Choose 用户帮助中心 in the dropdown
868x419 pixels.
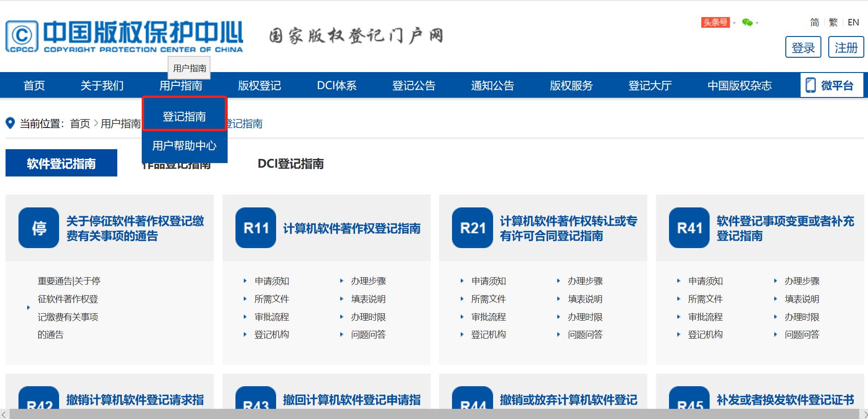[184, 146]
